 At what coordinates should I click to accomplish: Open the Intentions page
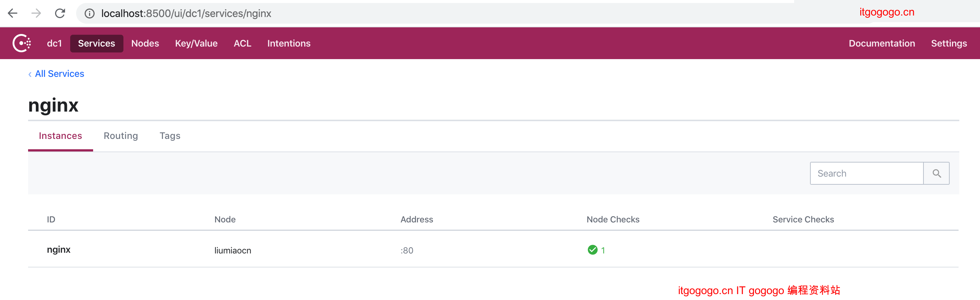[289, 43]
